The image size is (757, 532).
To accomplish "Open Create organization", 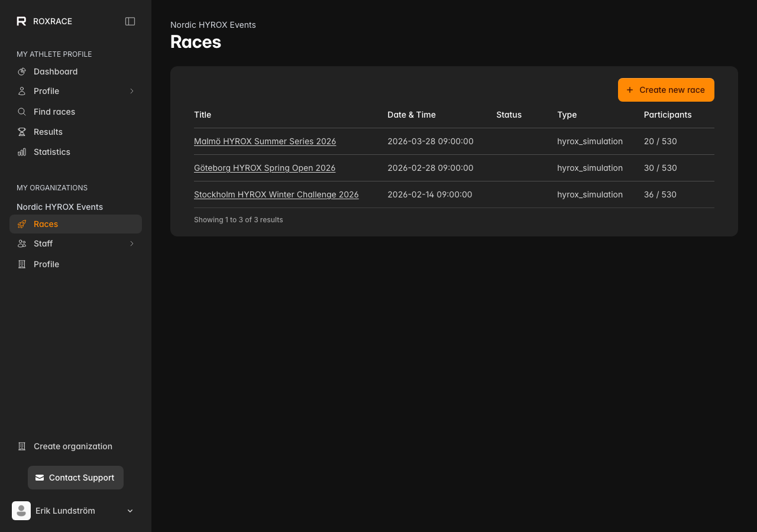I will tap(76, 446).
